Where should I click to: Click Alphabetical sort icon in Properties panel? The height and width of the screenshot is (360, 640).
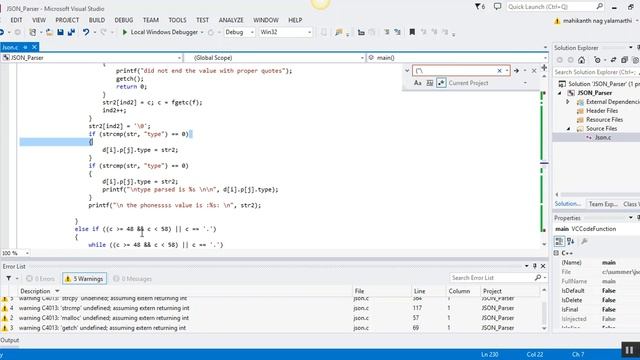(571, 241)
